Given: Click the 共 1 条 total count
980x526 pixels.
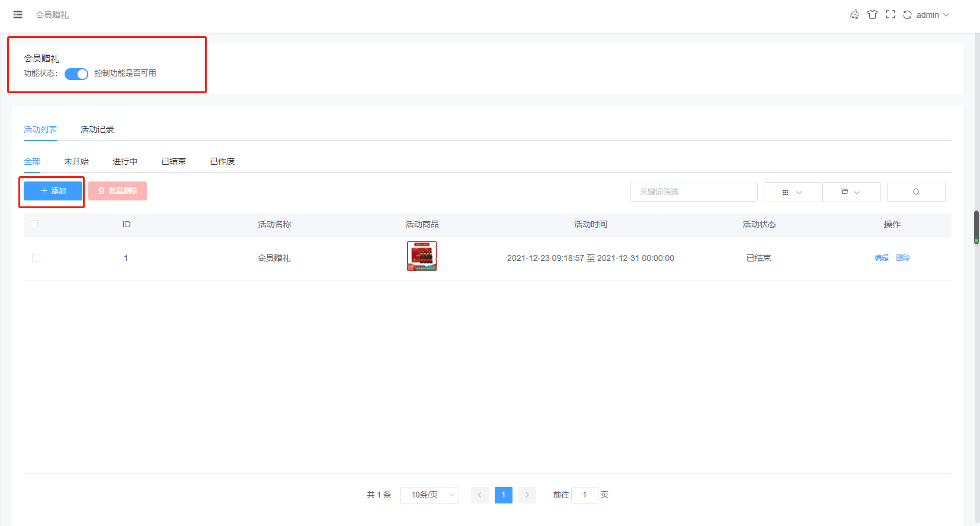Looking at the screenshot, I should tap(379, 495).
